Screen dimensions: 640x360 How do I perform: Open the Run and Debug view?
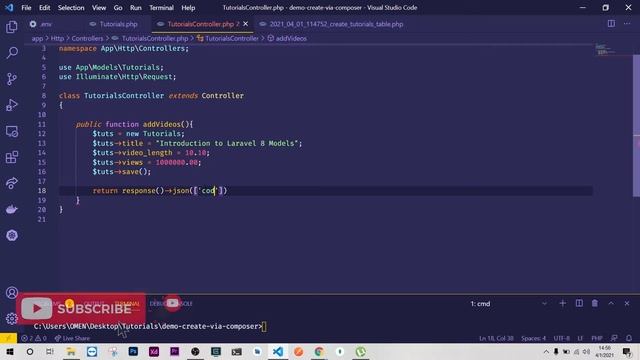click(x=12, y=105)
